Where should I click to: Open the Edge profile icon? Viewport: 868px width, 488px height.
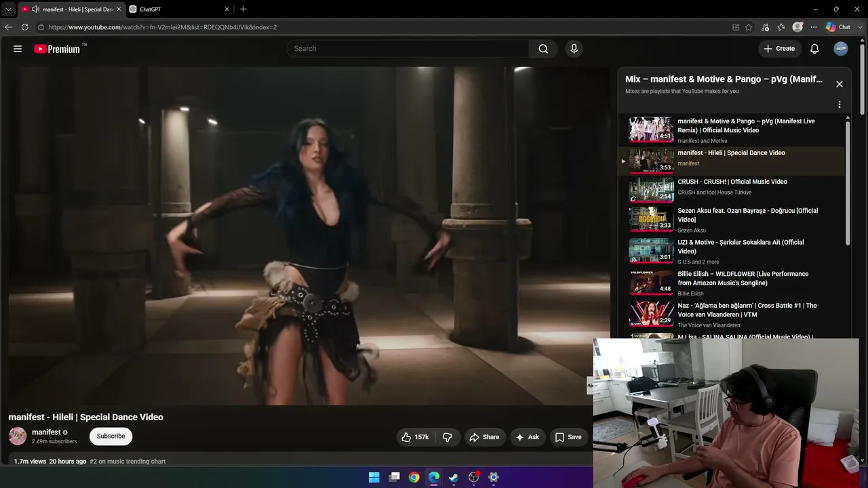tap(797, 27)
